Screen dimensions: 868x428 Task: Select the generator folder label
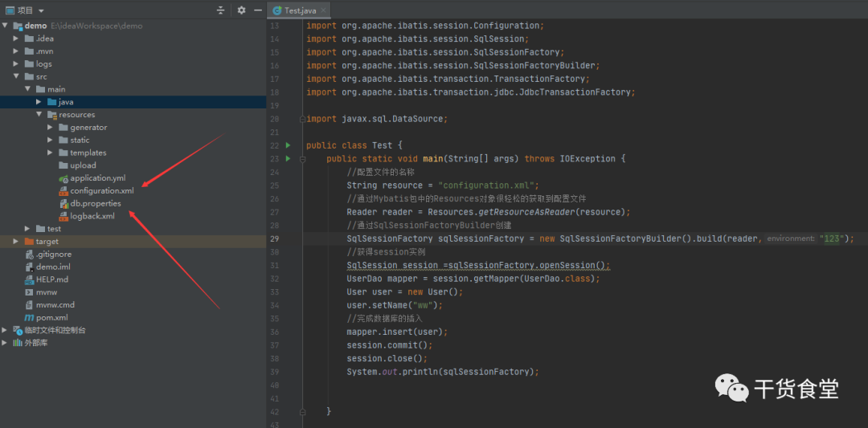88,127
